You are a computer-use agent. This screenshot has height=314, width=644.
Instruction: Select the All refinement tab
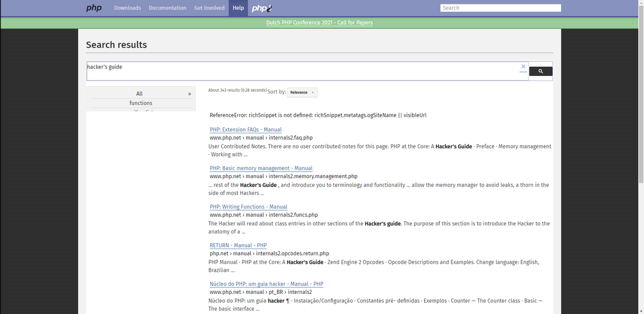(x=139, y=94)
